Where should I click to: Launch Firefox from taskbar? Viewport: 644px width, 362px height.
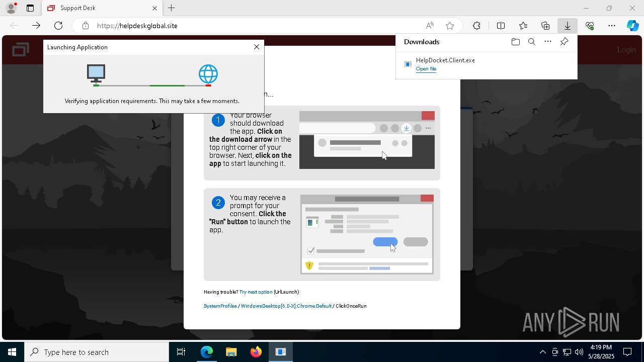[x=256, y=352]
